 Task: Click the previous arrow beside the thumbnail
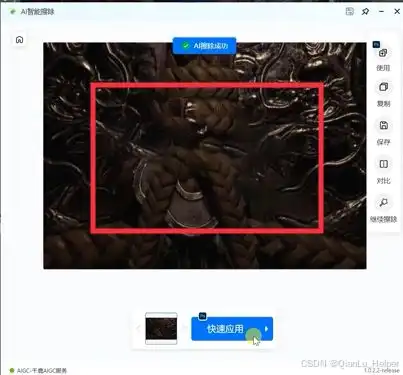click(x=138, y=328)
